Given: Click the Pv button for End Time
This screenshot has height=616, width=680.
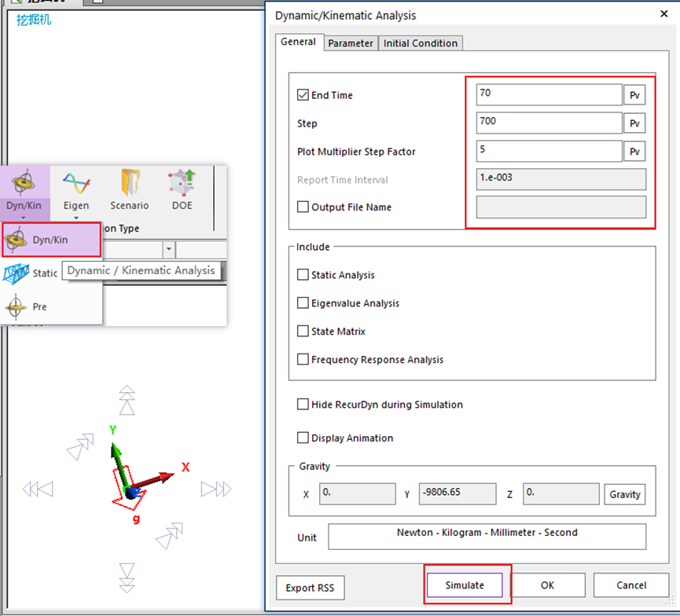Looking at the screenshot, I should click(634, 95).
